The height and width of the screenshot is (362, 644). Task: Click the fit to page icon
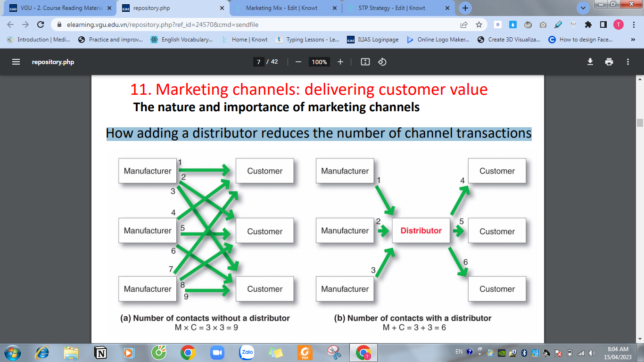pos(365,62)
